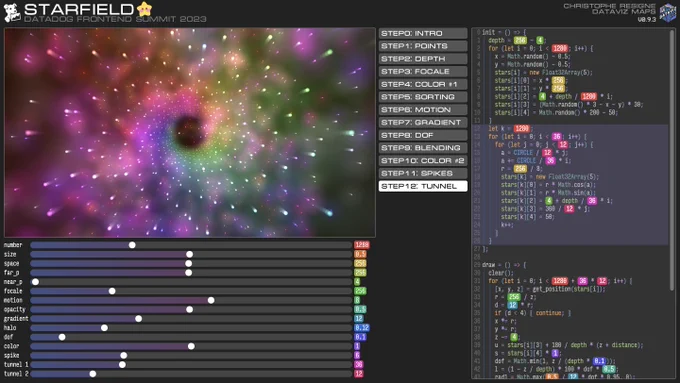Click the space slider handle
This screenshot has height=383, width=680.
coord(189,263)
